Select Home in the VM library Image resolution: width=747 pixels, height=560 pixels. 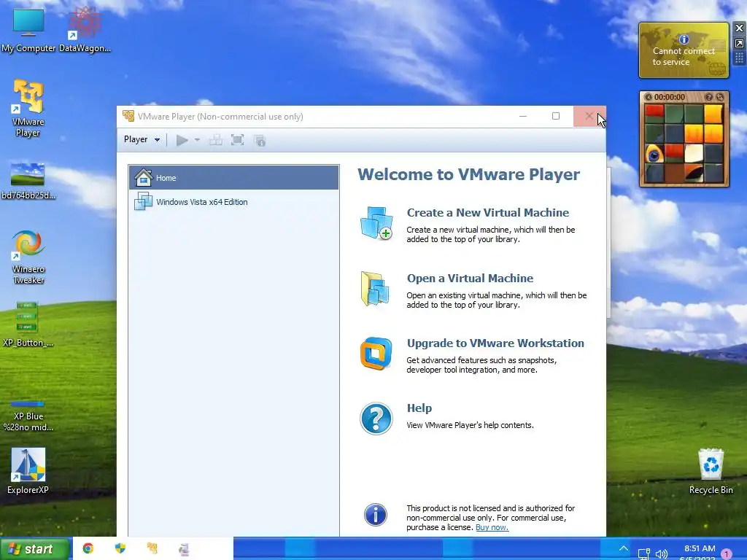[x=233, y=178]
